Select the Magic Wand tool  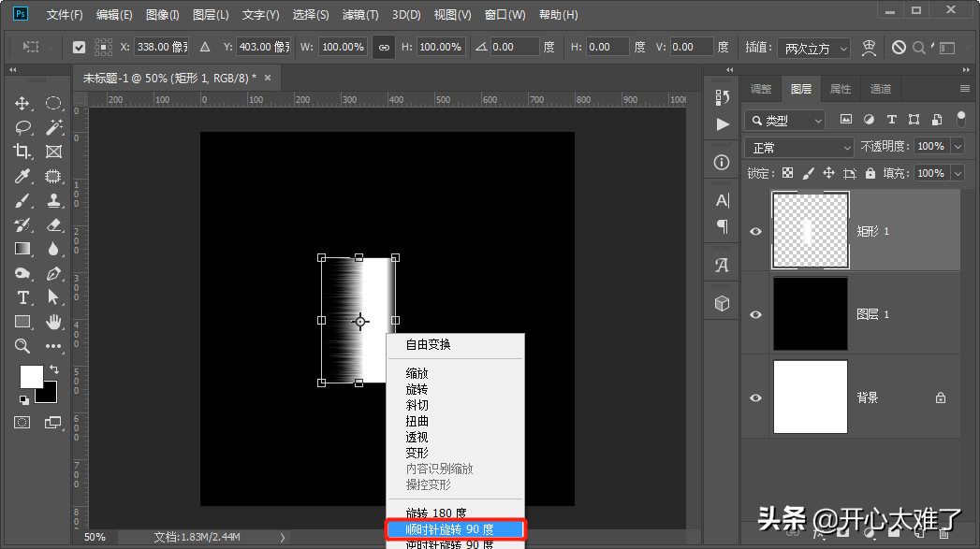(x=53, y=127)
